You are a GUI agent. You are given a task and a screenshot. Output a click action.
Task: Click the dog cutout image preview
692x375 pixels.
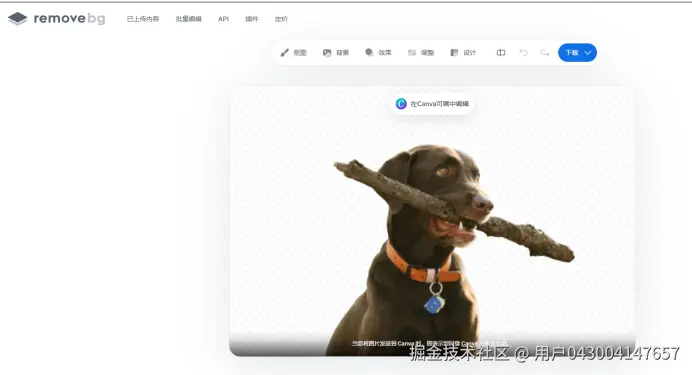(432, 221)
